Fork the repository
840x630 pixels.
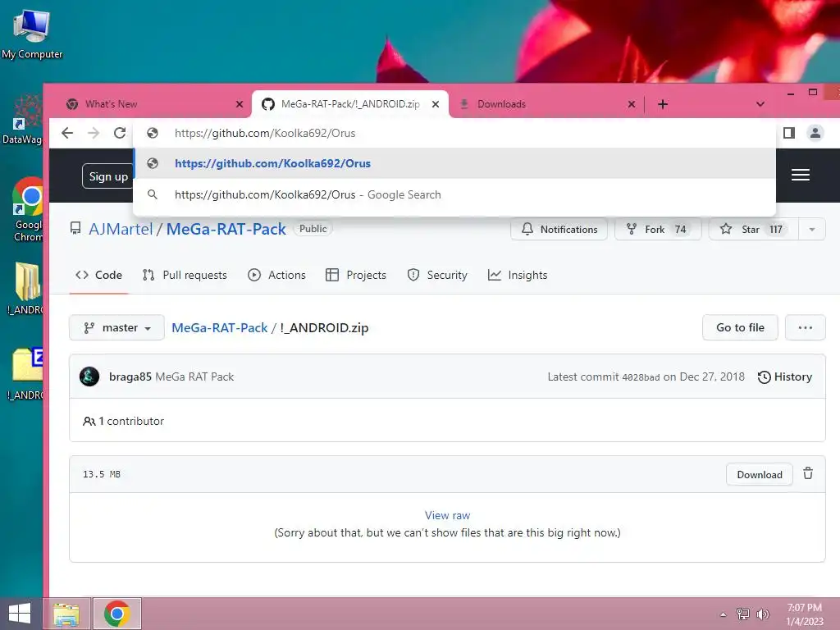pos(658,230)
